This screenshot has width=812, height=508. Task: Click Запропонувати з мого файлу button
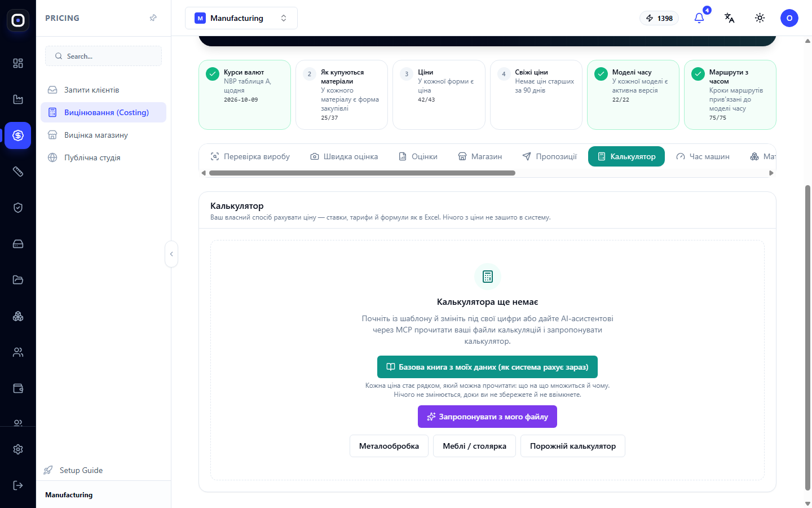point(487,417)
